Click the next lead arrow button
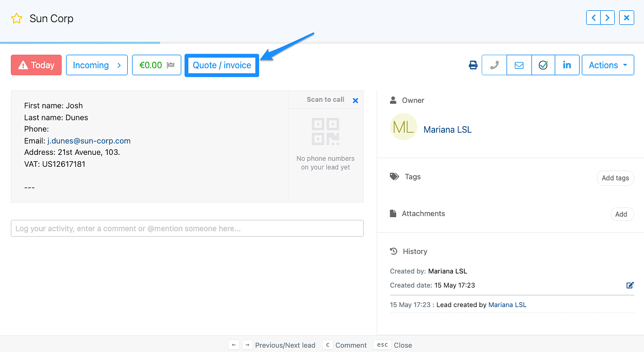This screenshot has height=352, width=644. click(x=607, y=17)
